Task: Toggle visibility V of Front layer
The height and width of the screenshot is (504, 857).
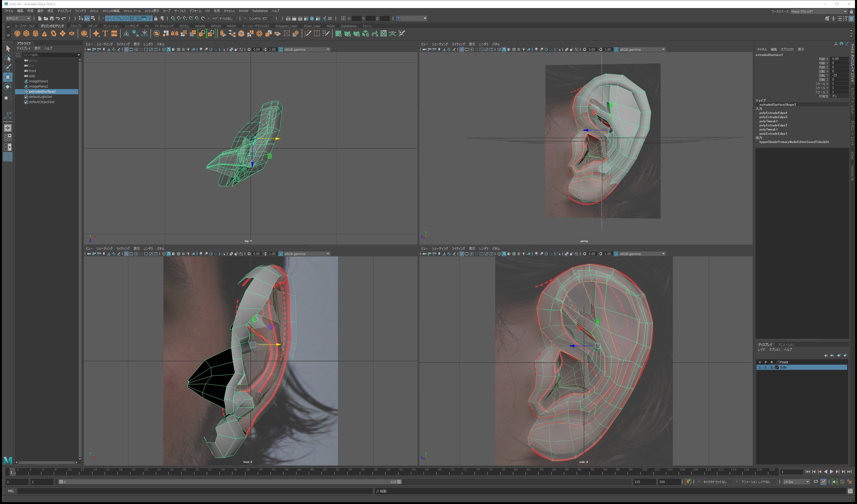Action: pos(760,362)
